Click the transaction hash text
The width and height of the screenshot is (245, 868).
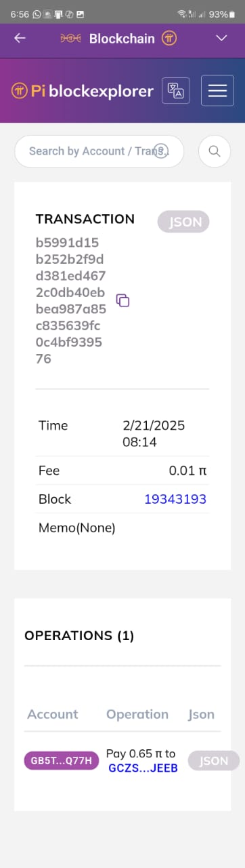click(x=70, y=300)
